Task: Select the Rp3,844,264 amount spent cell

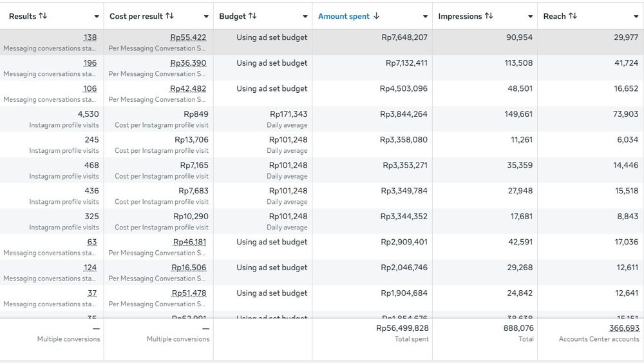Action: [x=372, y=119]
